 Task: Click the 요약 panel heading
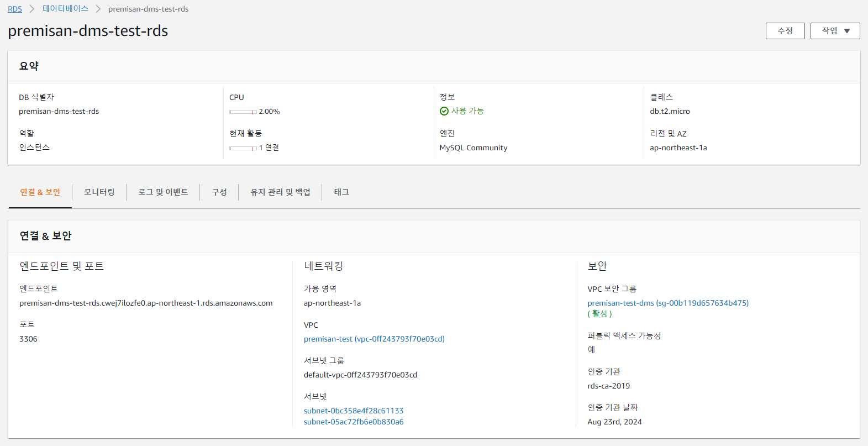click(x=29, y=66)
